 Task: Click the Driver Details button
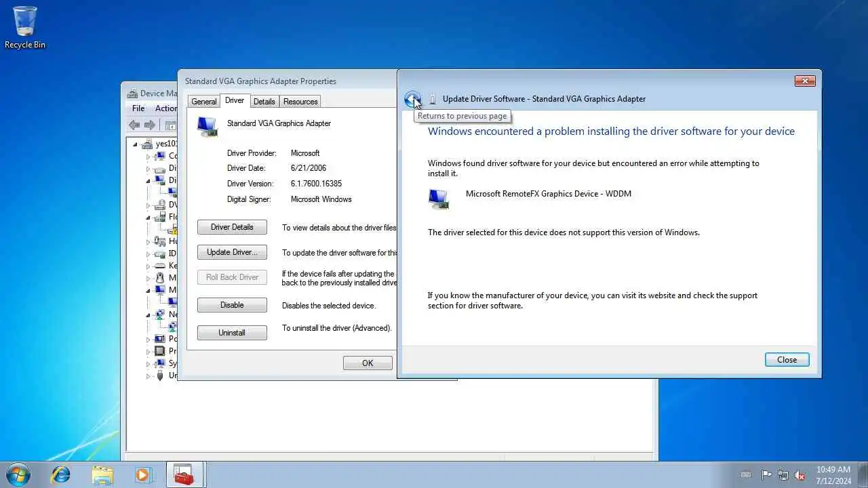click(232, 227)
